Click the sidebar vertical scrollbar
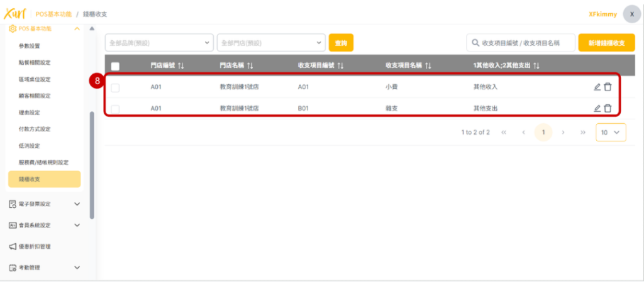 pos(92,163)
